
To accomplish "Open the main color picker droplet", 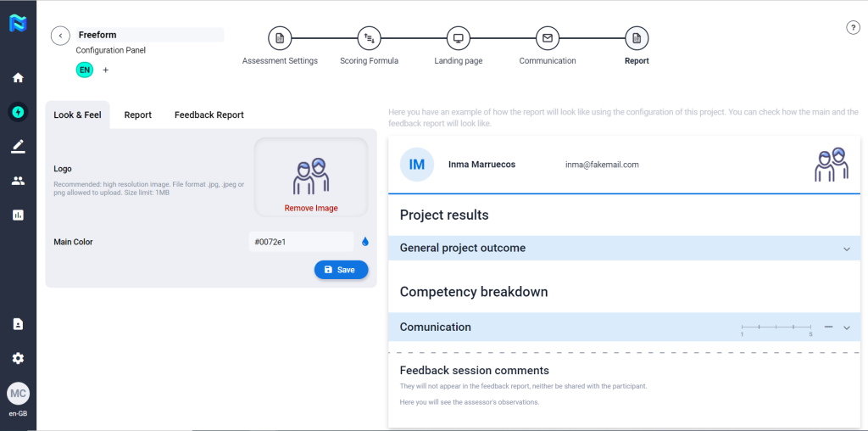I will point(365,242).
